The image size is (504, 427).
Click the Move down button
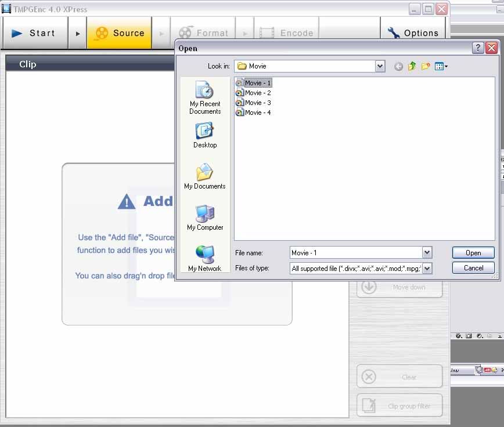click(x=399, y=287)
